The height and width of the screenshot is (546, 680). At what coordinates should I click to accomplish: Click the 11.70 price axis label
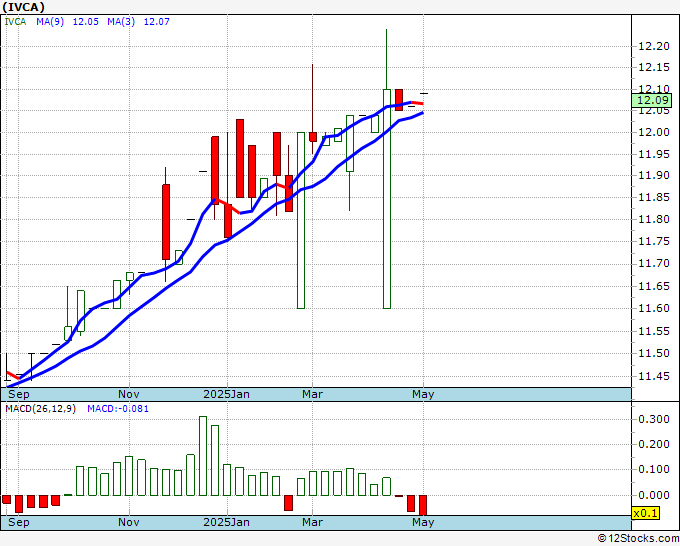click(x=654, y=264)
